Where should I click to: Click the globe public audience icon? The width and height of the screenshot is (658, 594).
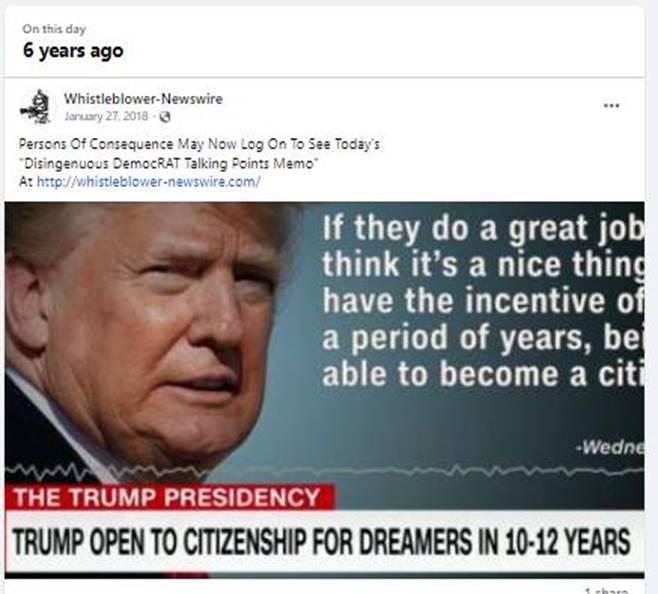pyautogui.click(x=165, y=116)
